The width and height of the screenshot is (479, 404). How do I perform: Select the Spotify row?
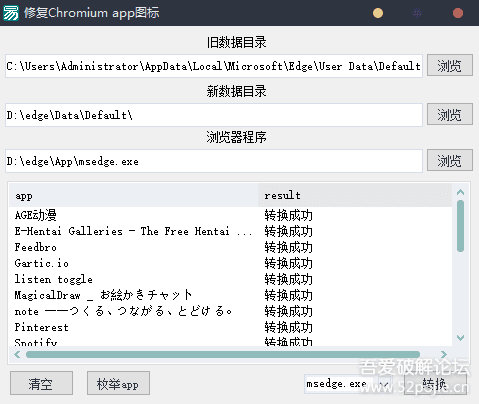(230, 341)
